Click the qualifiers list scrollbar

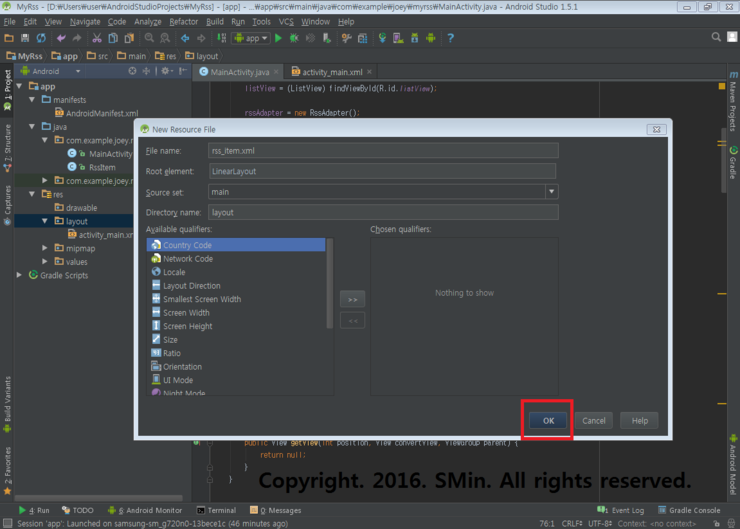(329, 283)
